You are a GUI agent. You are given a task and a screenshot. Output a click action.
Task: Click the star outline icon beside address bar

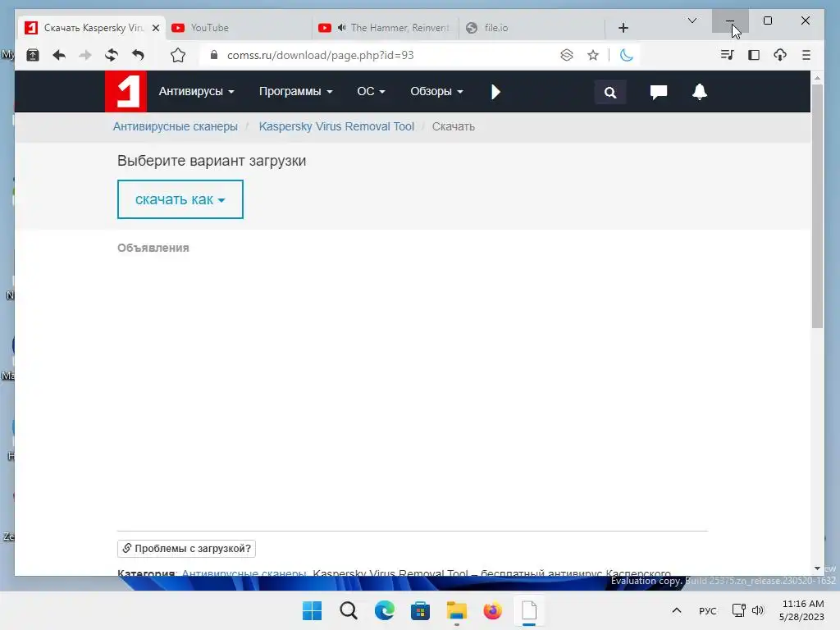(178, 55)
